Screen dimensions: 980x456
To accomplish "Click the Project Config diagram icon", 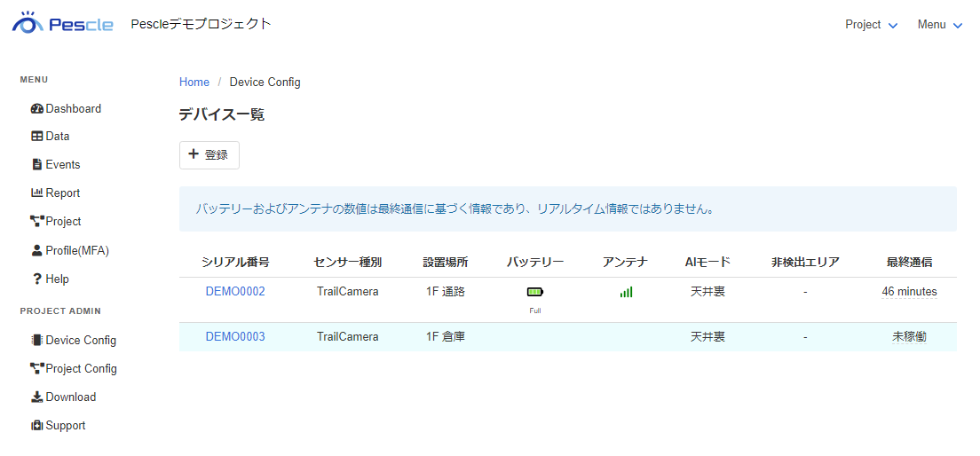I will coord(37,368).
